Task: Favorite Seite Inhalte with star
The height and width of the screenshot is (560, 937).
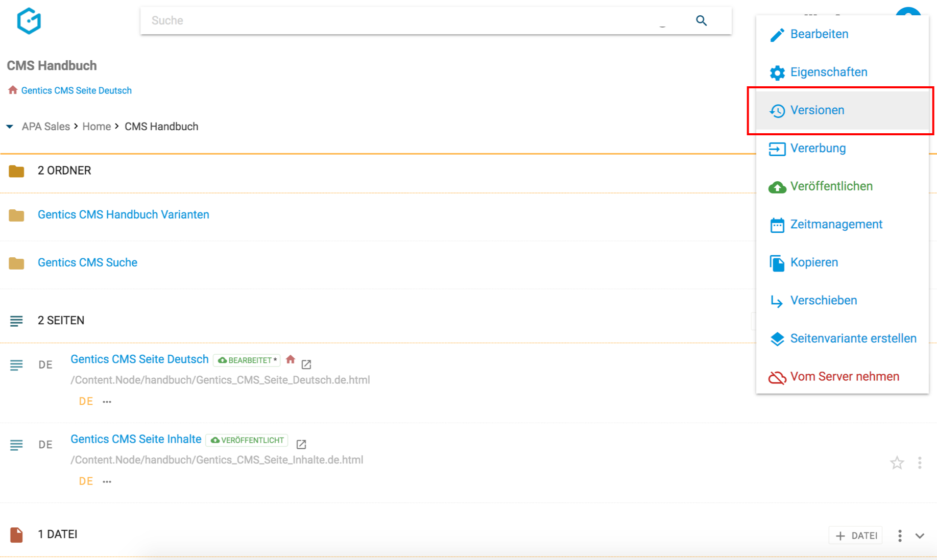Action: (897, 463)
